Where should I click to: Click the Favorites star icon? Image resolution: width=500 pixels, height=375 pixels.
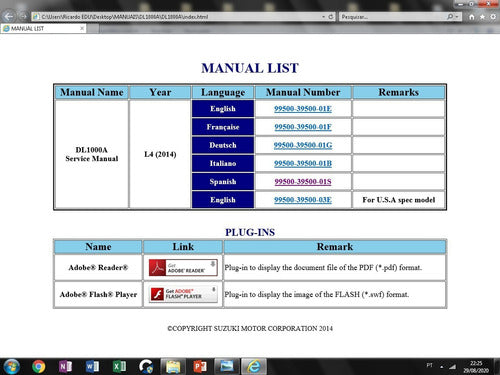click(482, 17)
